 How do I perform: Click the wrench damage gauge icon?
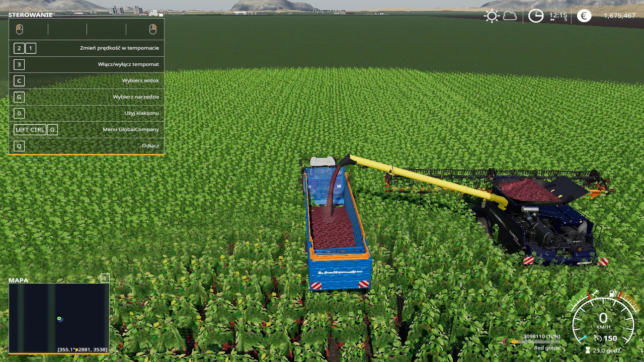pyautogui.click(x=594, y=293)
